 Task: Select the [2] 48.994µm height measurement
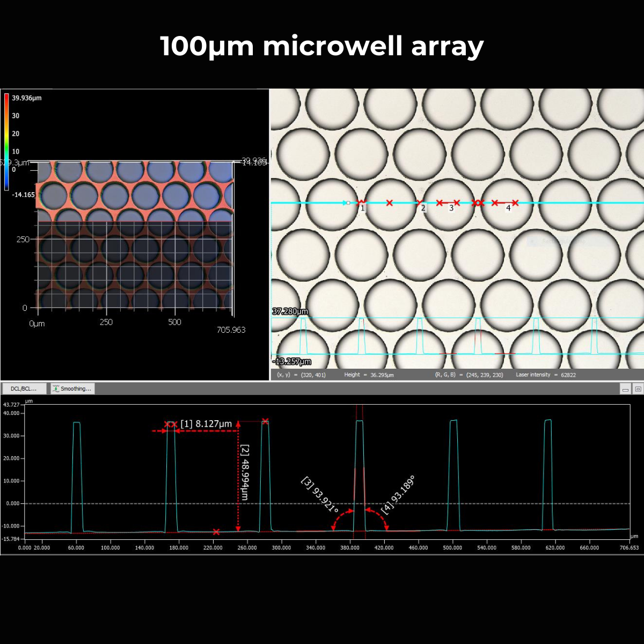[x=245, y=472]
